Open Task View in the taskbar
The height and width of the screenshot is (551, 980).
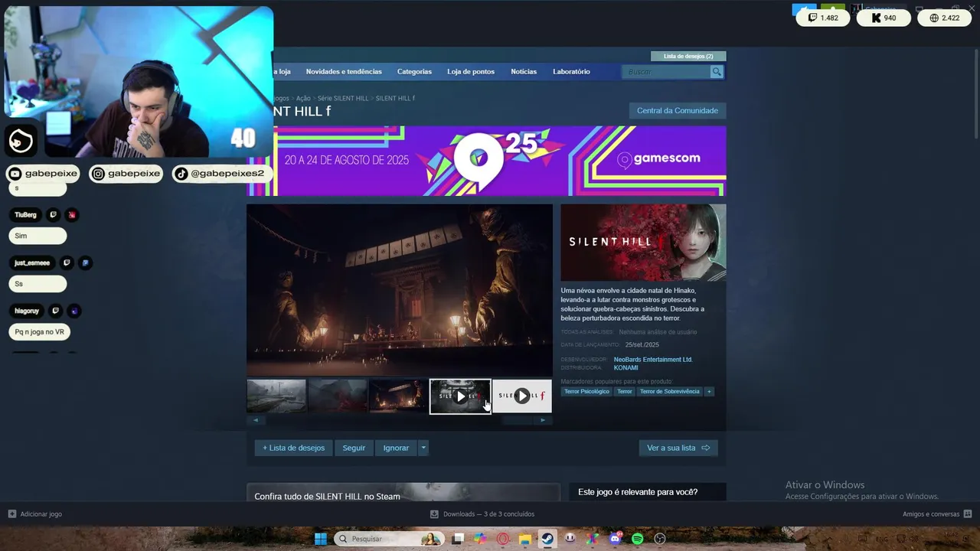458,539
